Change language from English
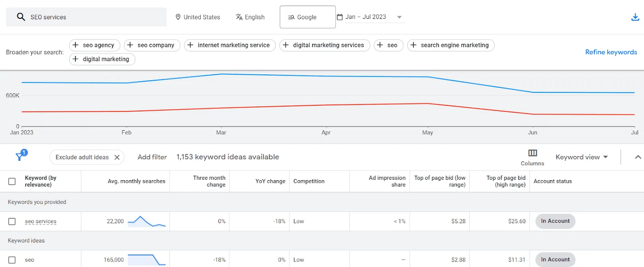The width and height of the screenshot is (644, 267). coord(250,17)
